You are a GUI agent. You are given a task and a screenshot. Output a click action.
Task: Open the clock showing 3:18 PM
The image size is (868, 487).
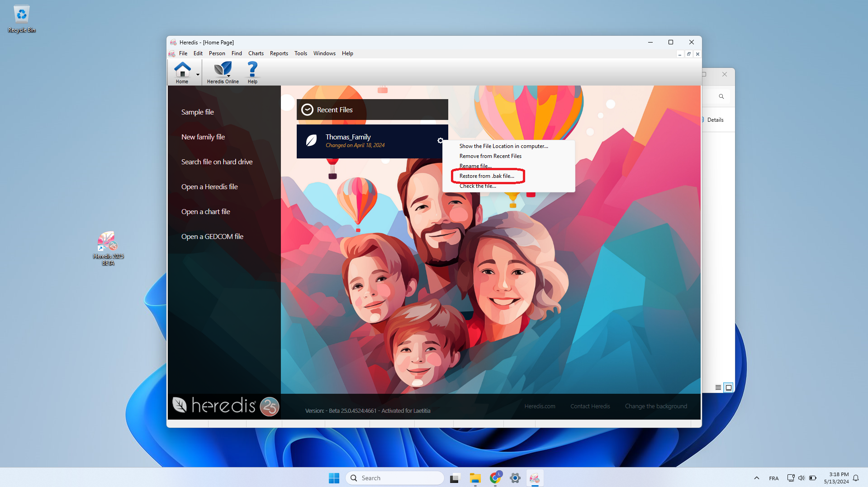point(836,478)
